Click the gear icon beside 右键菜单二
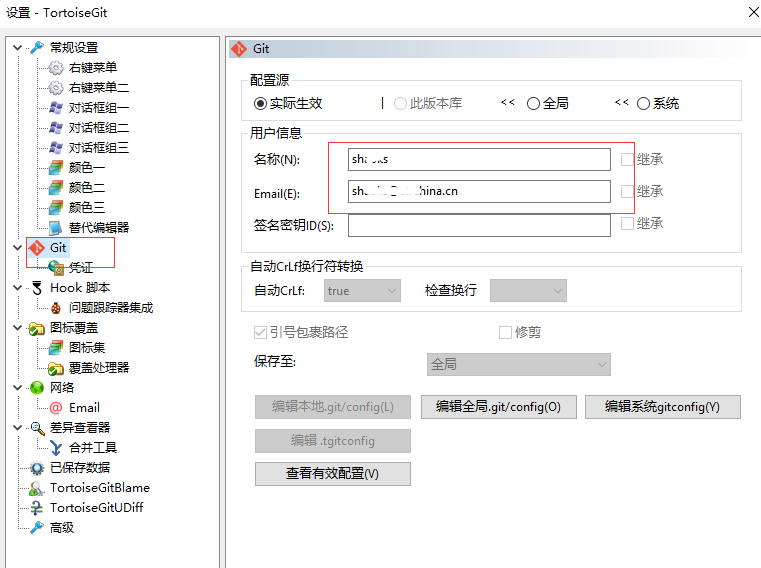The width and height of the screenshot is (761, 568). (56, 87)
